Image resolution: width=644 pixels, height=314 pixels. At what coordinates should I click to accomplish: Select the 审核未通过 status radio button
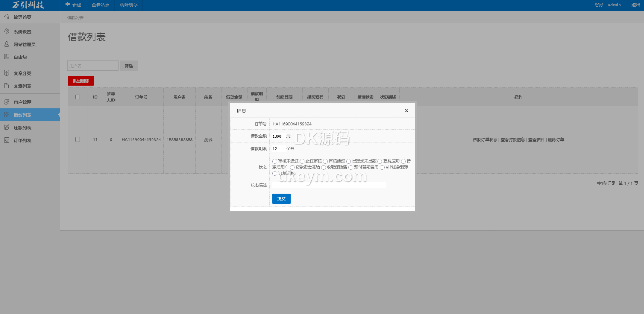tap(275, 161)
